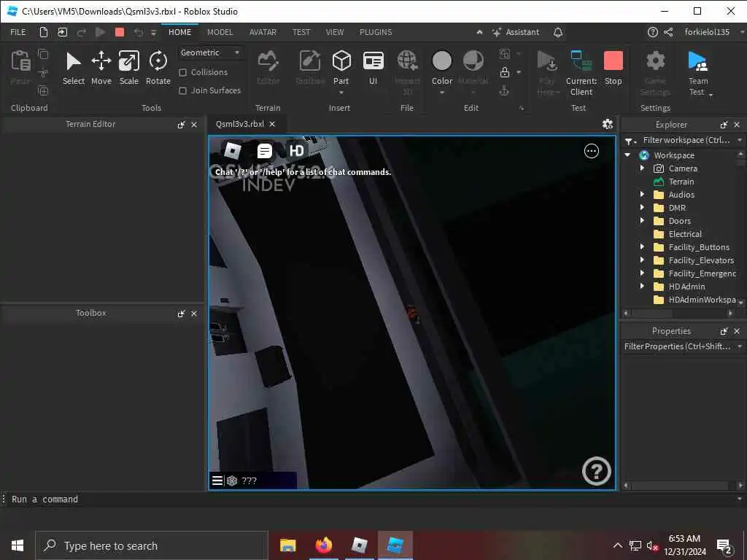Select Terrain in Explorer
Screen dimensions: 747x560
tap(681, 182)
